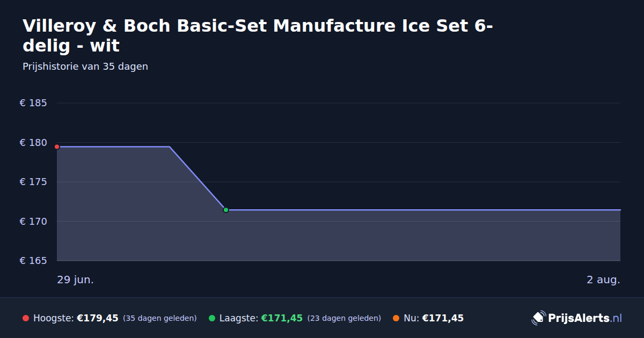Click the red dot beside Hoogste
Viewport: 644px width, 338px height.
[26, 318]
